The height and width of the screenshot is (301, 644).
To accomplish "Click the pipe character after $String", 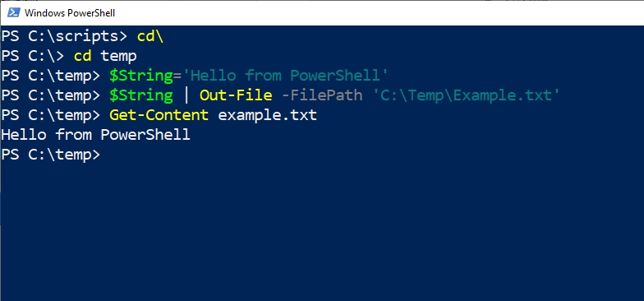I will point(186,95).
